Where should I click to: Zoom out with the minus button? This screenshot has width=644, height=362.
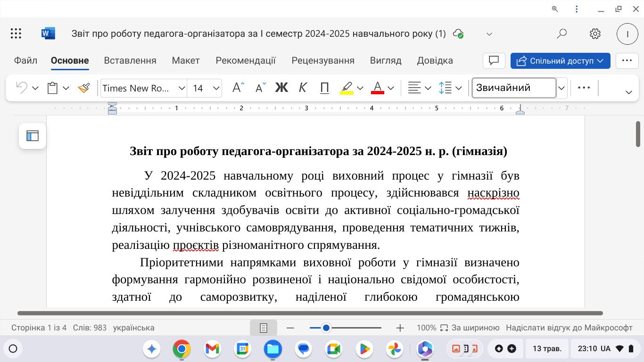(x=290, y=328)
